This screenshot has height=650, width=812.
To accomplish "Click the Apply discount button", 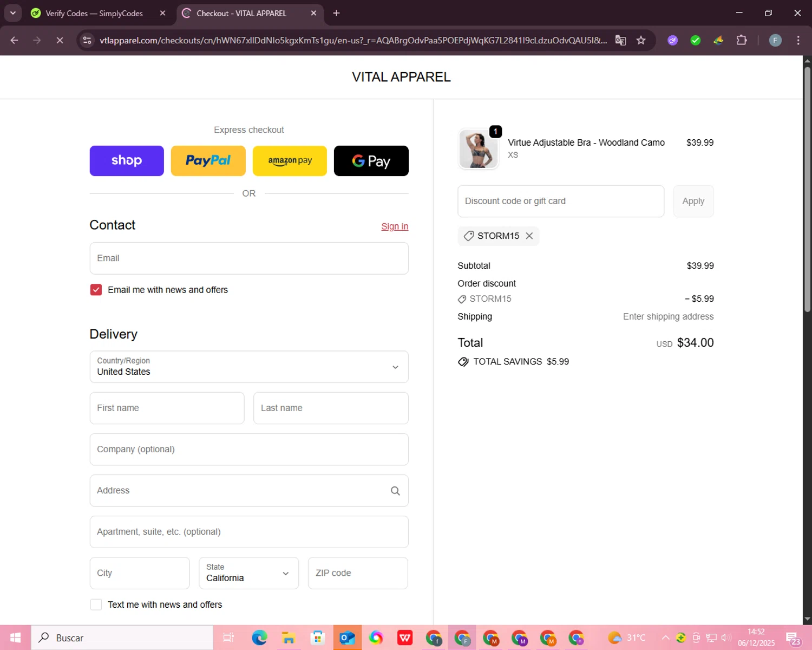I will [693, 201].
